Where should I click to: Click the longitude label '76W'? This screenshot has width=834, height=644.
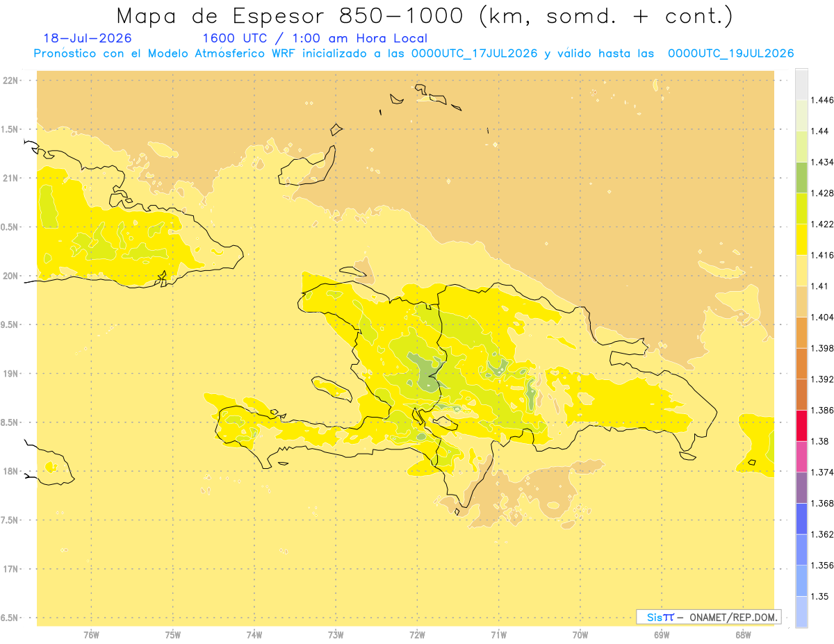point(91,635)
